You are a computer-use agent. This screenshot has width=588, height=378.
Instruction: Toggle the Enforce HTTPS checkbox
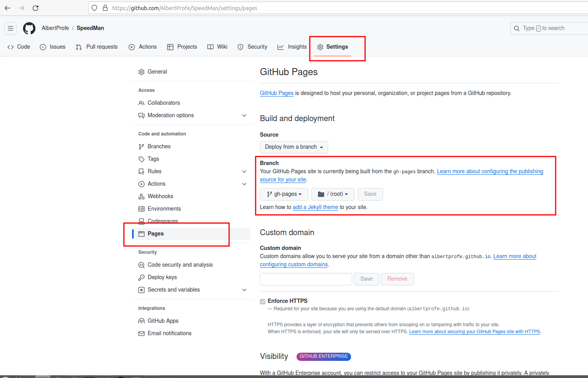[x=263, y=301]
